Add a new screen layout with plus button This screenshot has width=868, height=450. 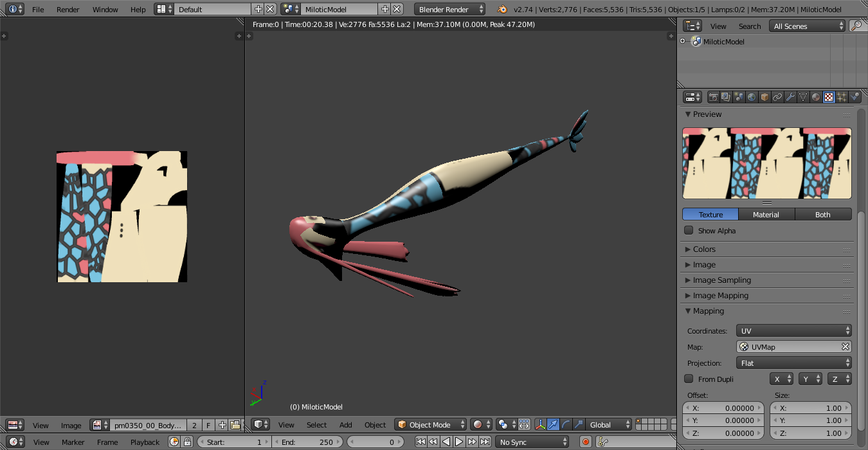[258, 9]
